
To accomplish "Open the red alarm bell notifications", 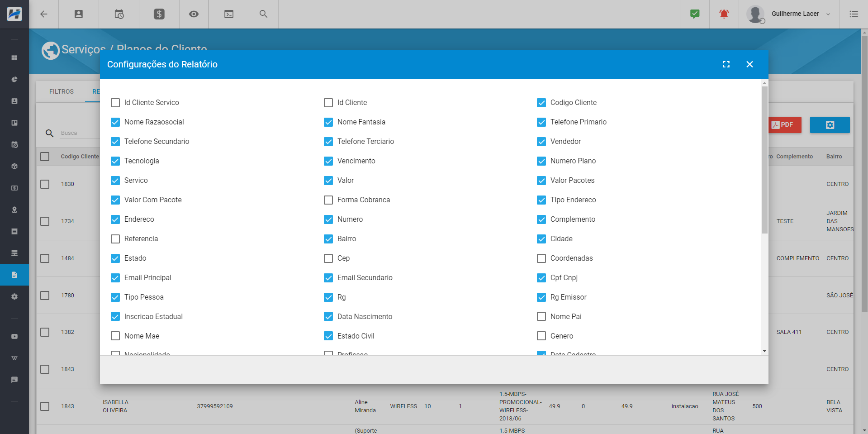I will [x=724, y=14].
